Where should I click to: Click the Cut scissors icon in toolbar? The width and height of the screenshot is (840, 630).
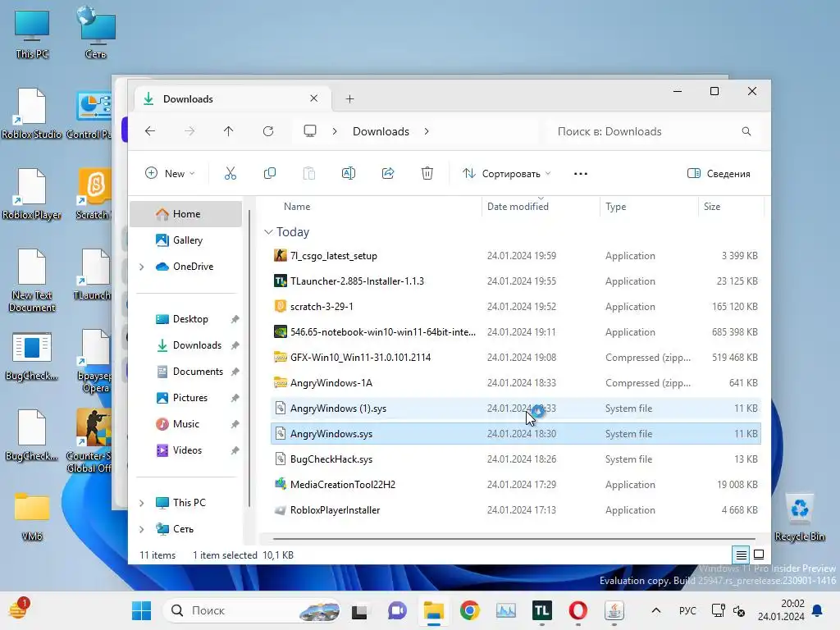click(x=231, y=174)
